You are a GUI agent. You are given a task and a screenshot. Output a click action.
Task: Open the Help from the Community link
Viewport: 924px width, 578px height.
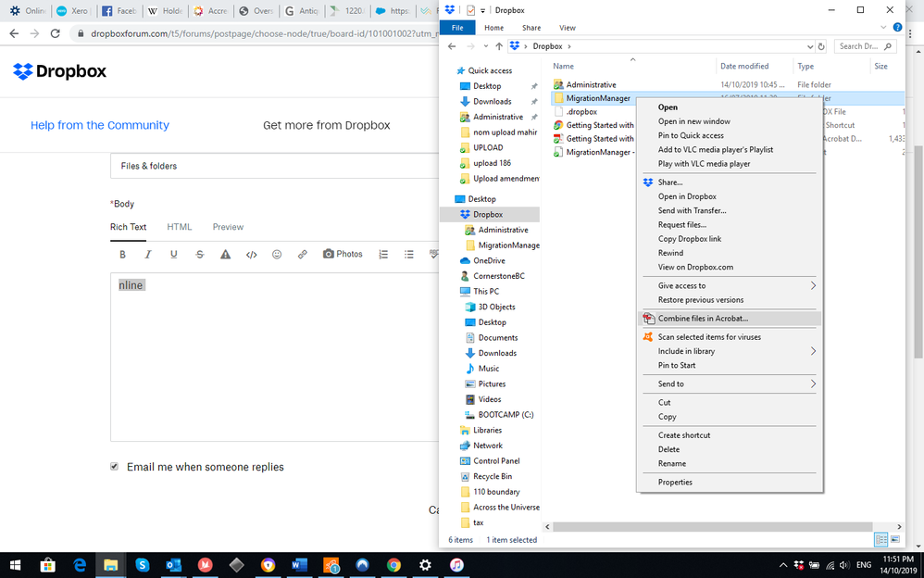(x=100, y=125)
